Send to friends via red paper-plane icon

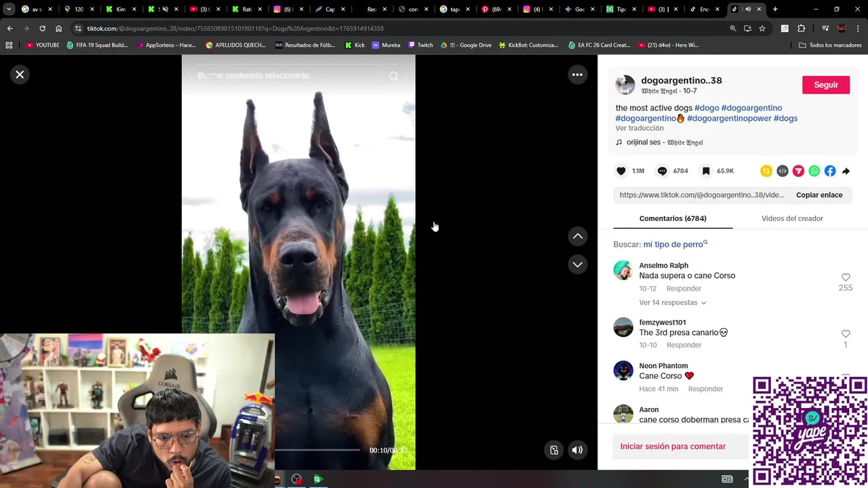(798, 171)
